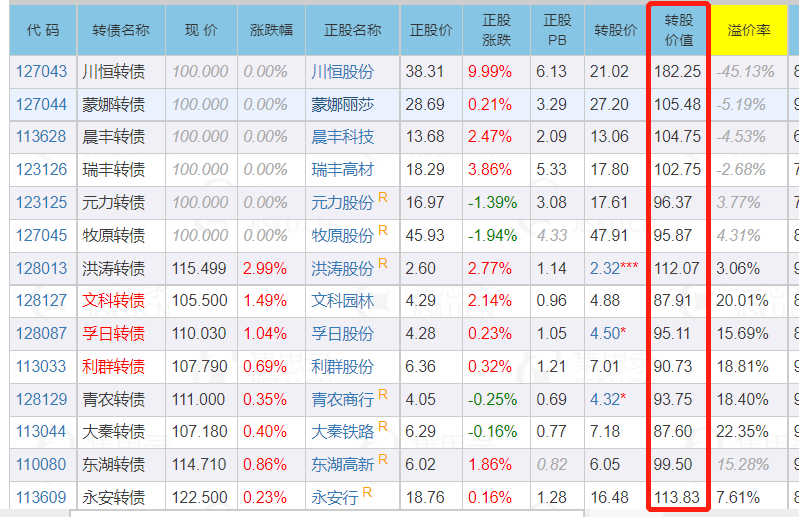Open bond code 127044
Viewport: 799px width, 517px height.
[41, 104]
